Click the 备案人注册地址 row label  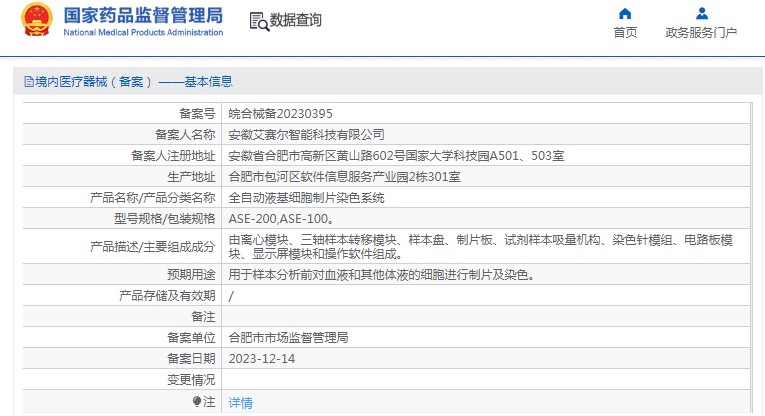coord(173,156)
